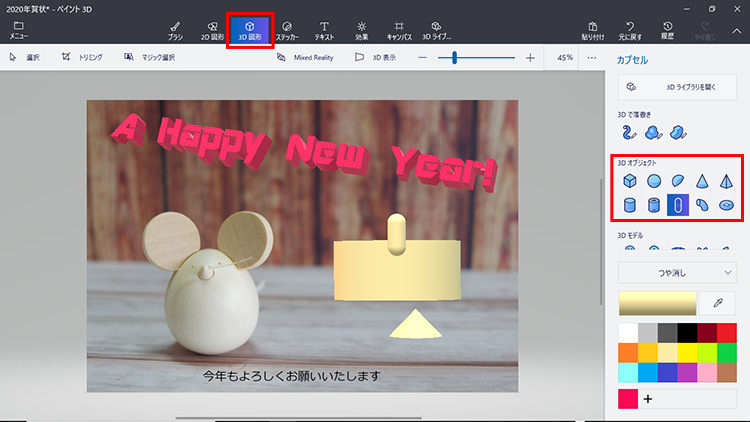Expand the material dropdown (つや消し)

coord(678,272)
